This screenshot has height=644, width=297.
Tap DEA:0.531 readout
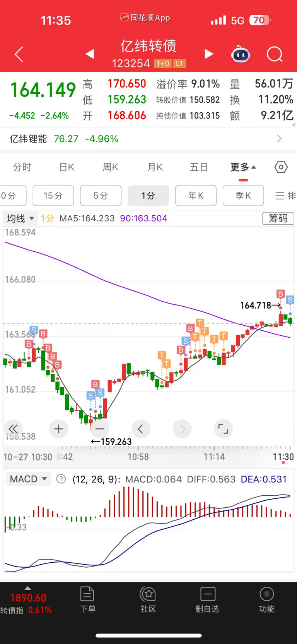tap(264, 479)
